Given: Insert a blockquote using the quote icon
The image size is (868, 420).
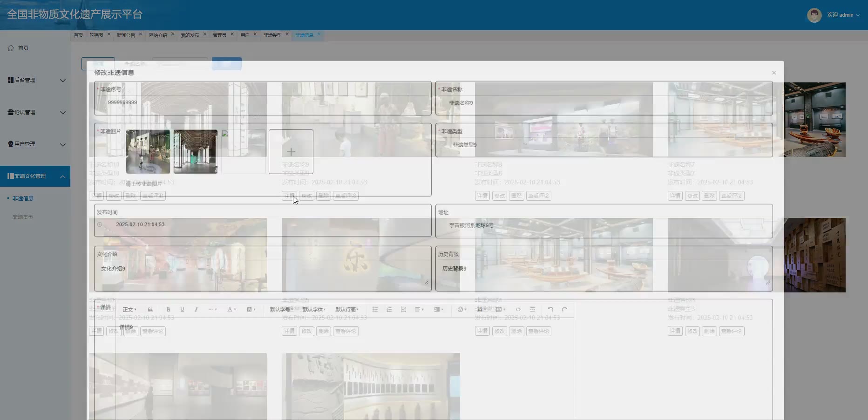Looking at the screenshot, I should pos(150,310).
